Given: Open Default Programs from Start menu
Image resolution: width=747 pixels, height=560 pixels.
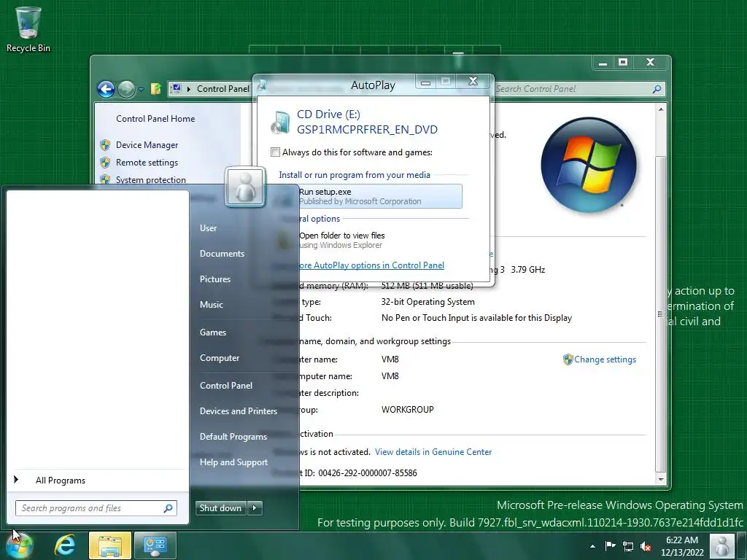Looking at the screenshot, I should click(233, 437).
